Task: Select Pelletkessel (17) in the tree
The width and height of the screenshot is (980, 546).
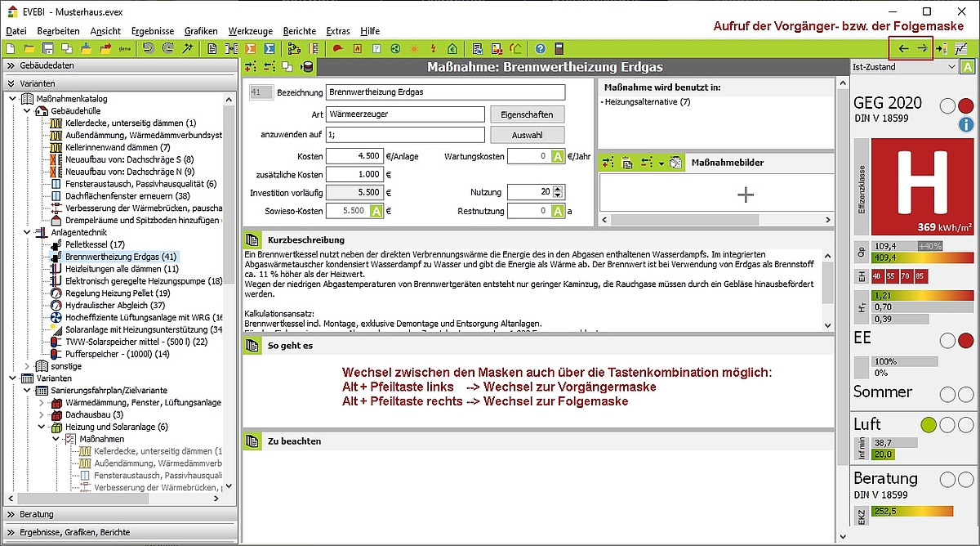Action: [x=95, y=244]
